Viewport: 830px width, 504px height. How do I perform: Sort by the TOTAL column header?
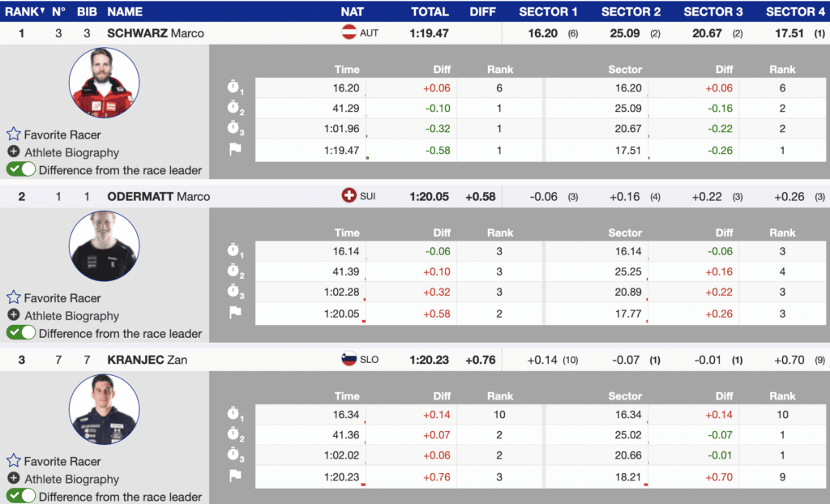pyautogui.click(x=430, y=11)
